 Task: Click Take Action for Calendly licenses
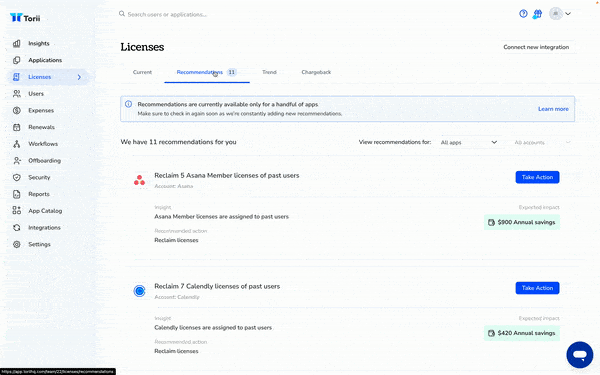click(x=537, y=288)
